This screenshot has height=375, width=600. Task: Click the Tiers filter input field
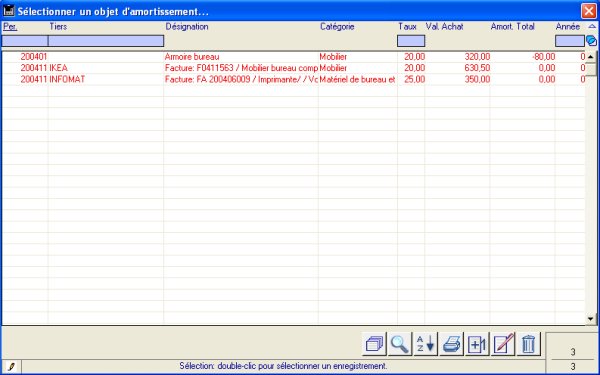106,41
